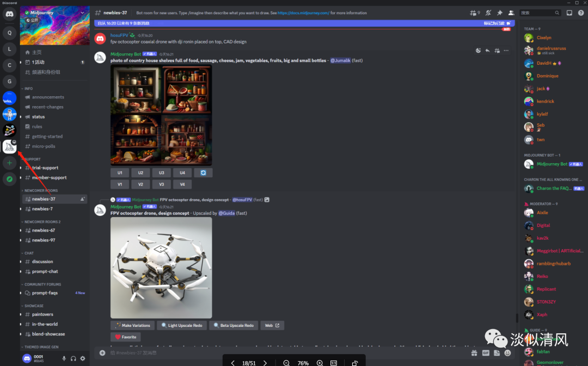The image size is (588, 366).
Task: Open threads icon in channel header
Action: (474, 13)
